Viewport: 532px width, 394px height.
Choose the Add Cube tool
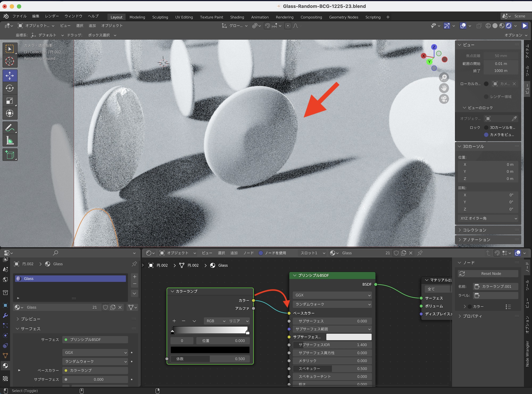[10, 155]
